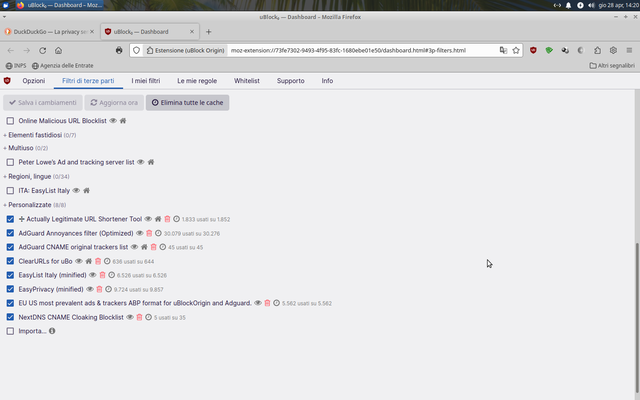Reload the current page
The width and height of the screenshot is (640, 400).
click(x=42, y=51)
